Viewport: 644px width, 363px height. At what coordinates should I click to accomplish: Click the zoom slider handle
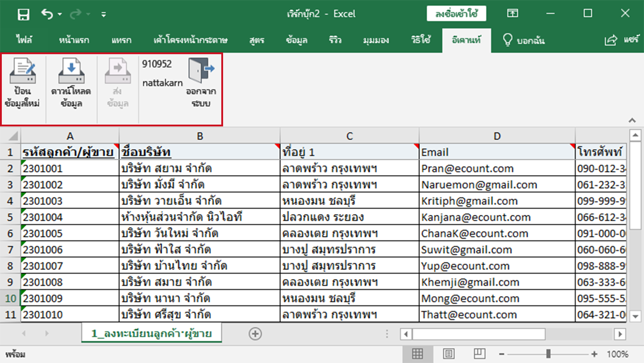click(548, 354)
